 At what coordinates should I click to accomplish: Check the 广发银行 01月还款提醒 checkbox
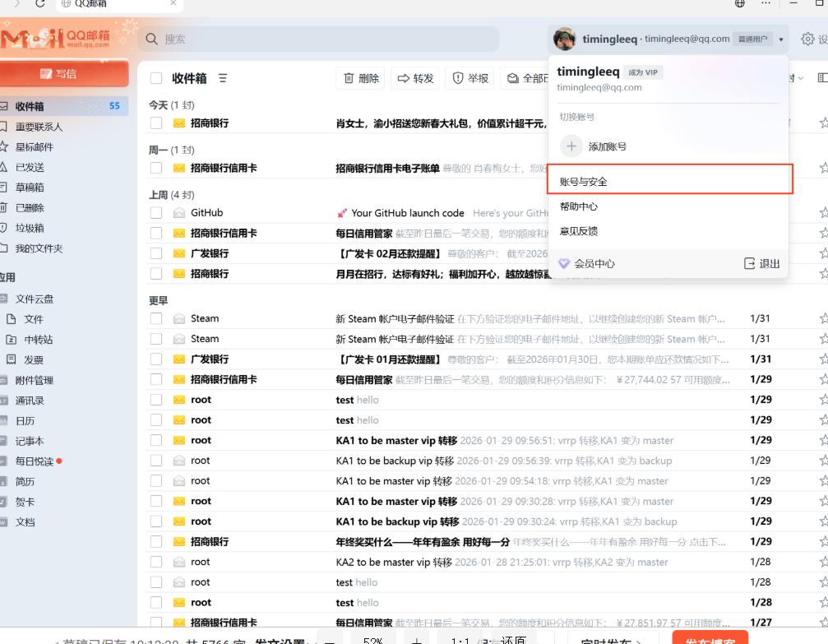point(156,359)
